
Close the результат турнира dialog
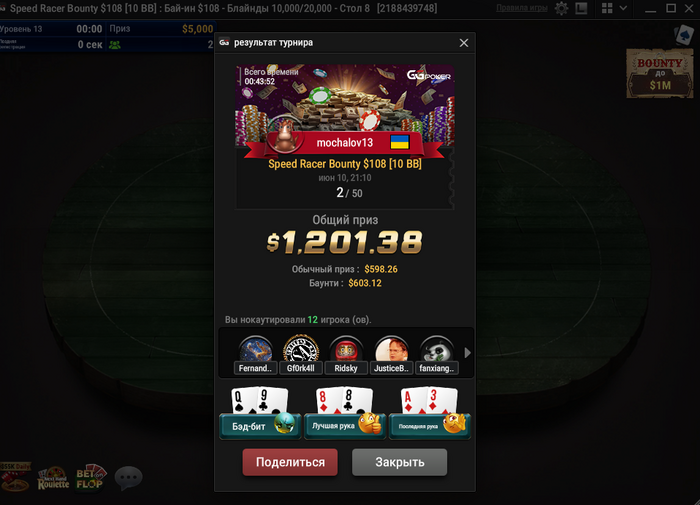click(x=464, y=43)
